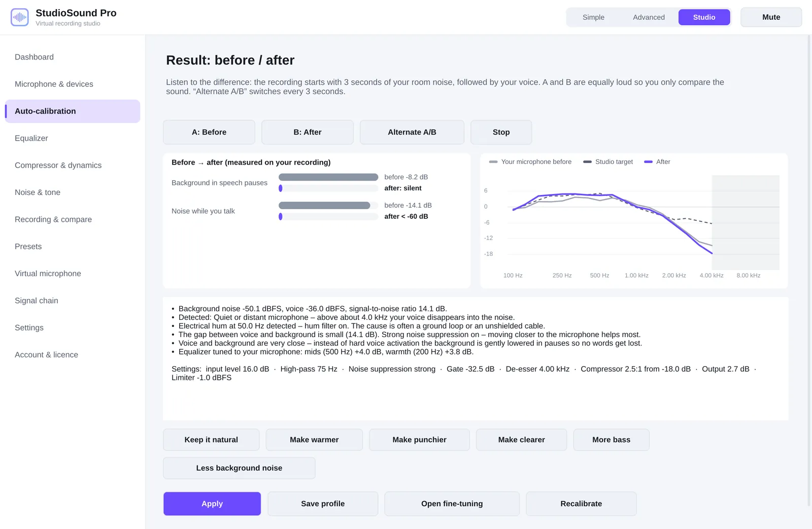Click the 'After' legend entry
This screenshot has height=529, width=812.
pyautogui.click(x=657, y=162)
